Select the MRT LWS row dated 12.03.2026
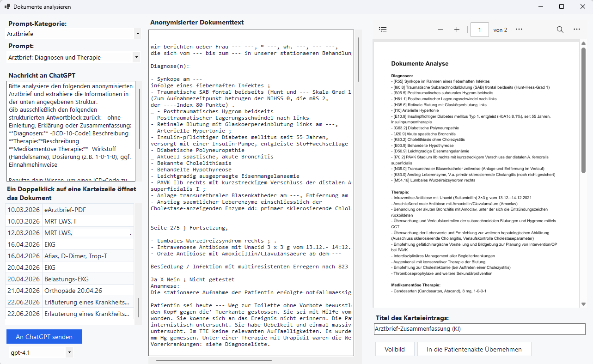This screenshot has height=364, width=593. 70,233
